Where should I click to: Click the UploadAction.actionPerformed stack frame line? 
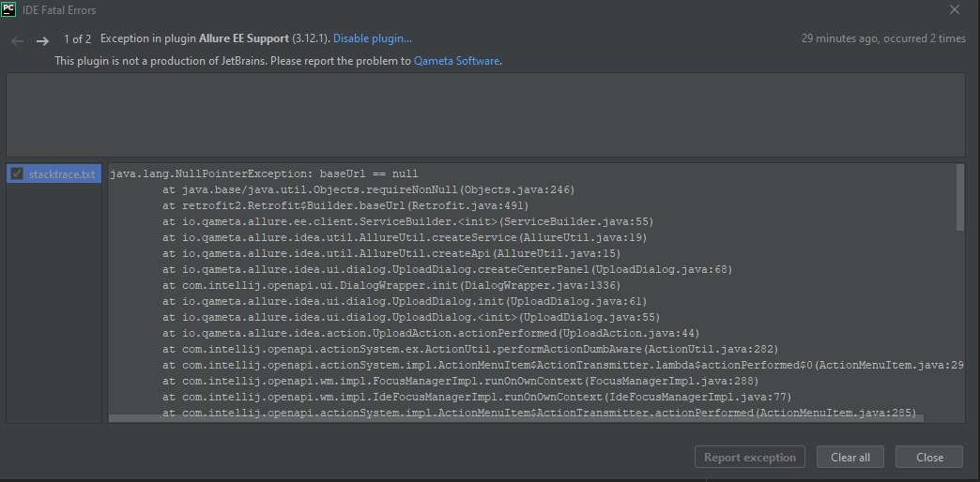click(x=431, y=333)
